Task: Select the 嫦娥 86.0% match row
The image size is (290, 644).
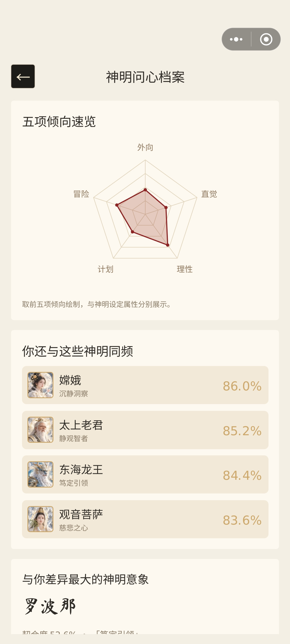Action: click(145, 385)
